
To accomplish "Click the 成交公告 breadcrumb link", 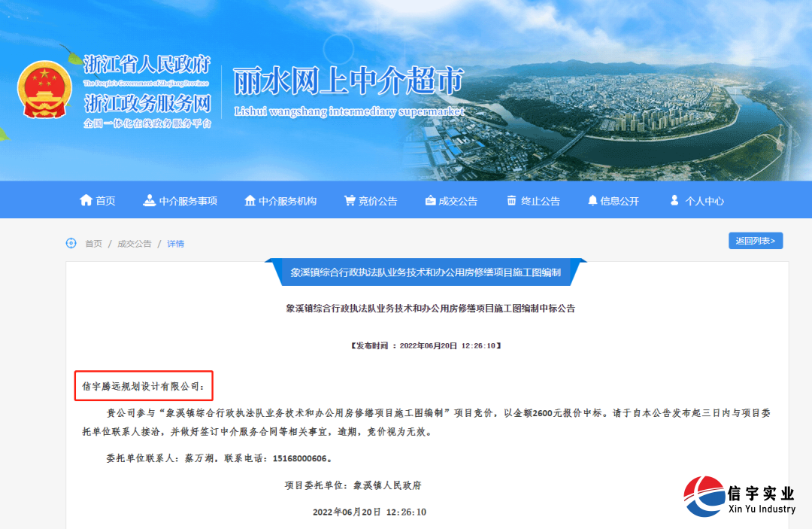I will (x=134, y=242).
